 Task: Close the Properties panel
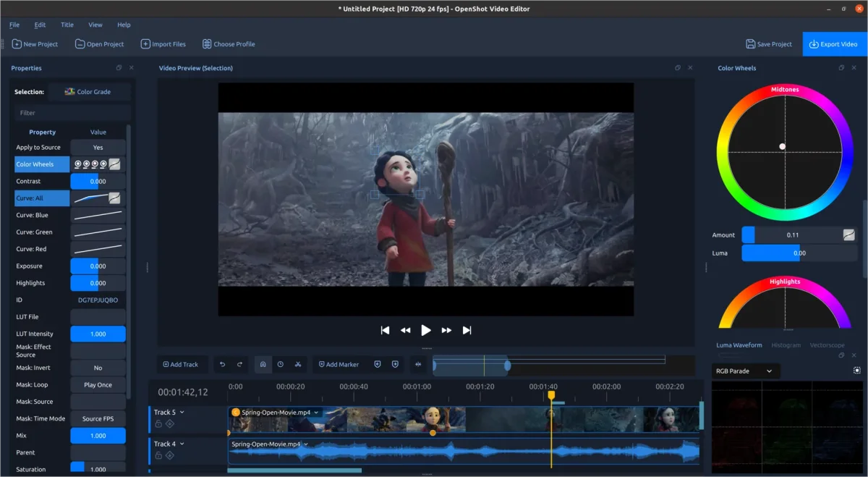(131, 68)
